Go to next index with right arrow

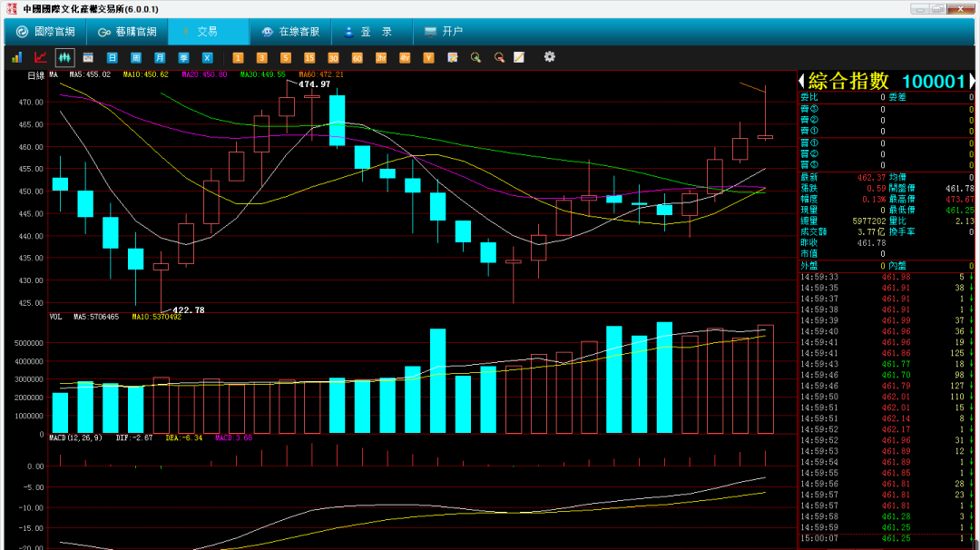(x=971, y=81)
